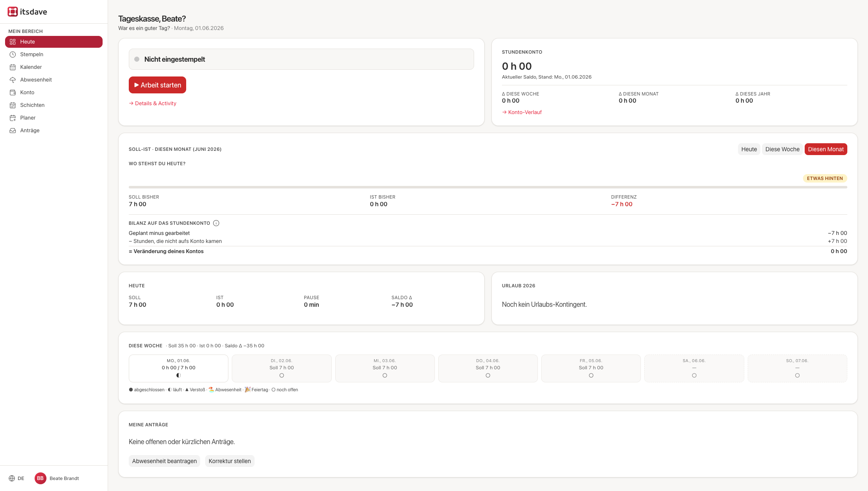
Task: Click the Nicht eingestempelt status field
Action: pos(301,59)
